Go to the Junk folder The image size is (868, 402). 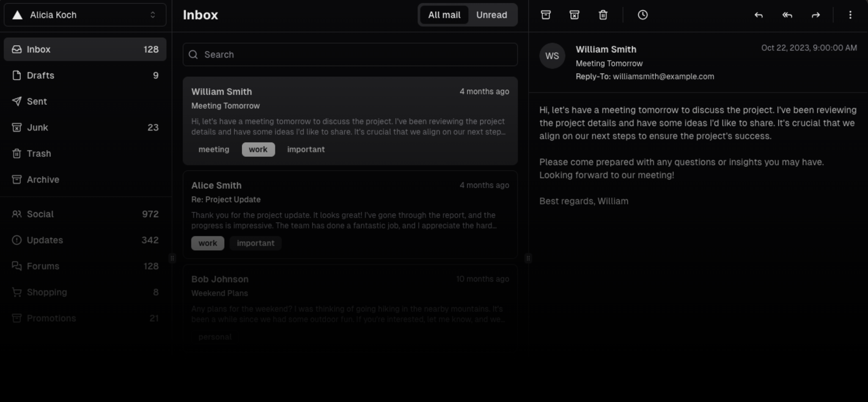[x=85, y=127]
